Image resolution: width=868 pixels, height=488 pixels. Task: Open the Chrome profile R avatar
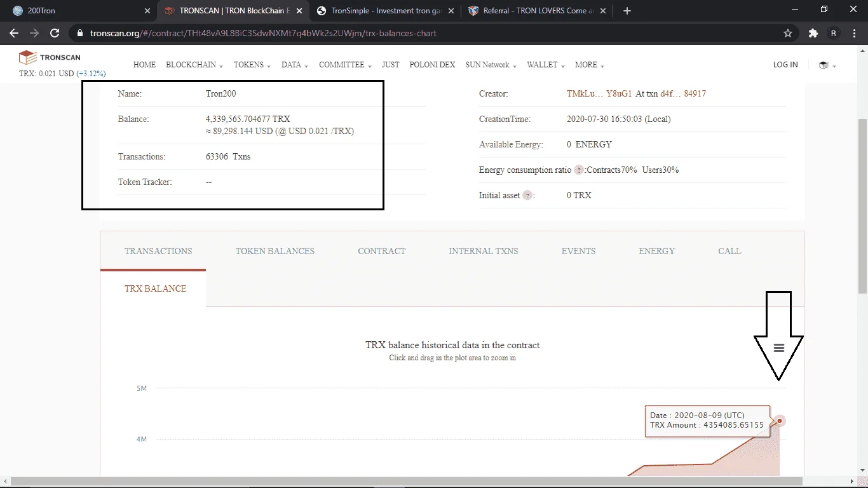tap(833, 33)
